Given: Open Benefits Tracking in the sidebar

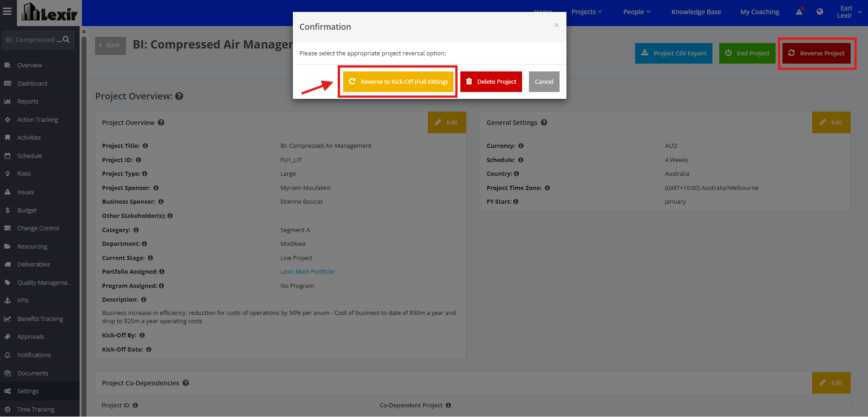Looking at the screenshot, I should [x=40, y=319].
